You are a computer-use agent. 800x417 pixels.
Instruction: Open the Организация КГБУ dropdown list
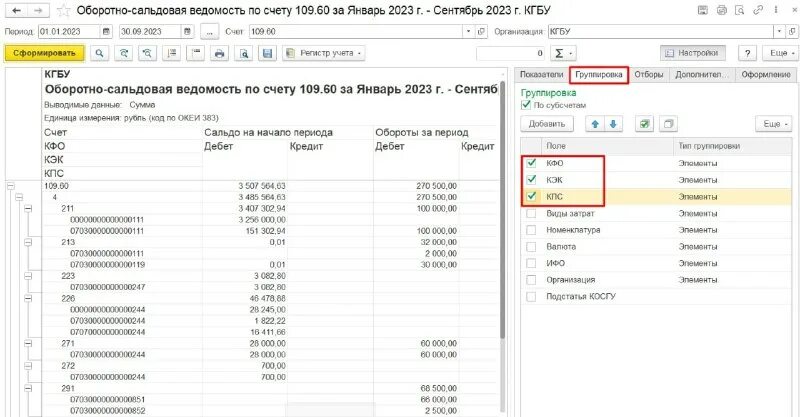pyautogui.click(x=780, y=32)
